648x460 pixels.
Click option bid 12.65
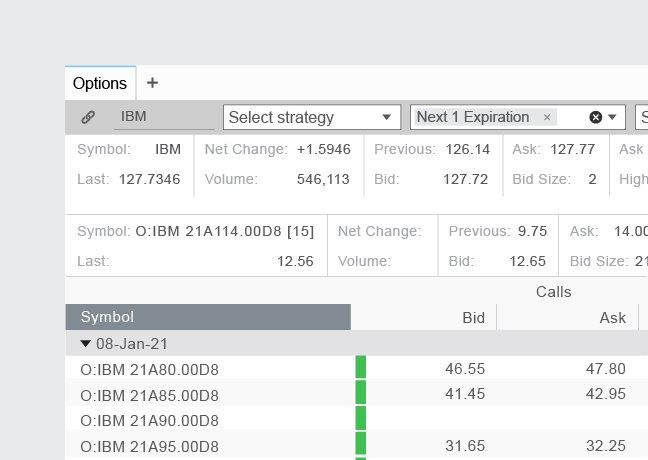point(527,261)
